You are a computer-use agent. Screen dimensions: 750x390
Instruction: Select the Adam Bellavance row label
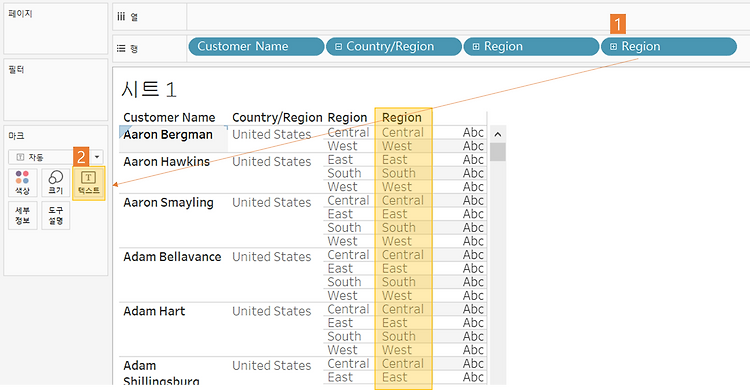tap(172, 257)
